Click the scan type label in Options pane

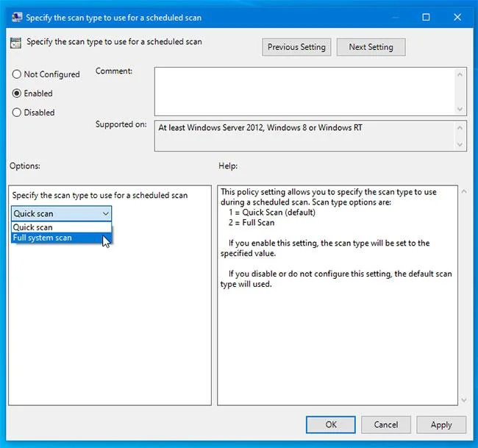[100, 195]
